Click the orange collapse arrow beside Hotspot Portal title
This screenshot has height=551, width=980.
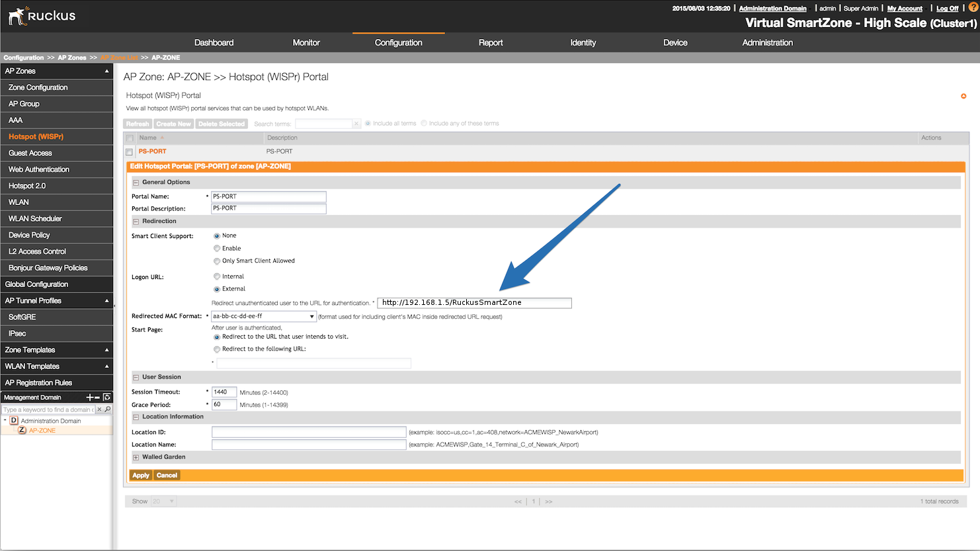[x=963, y=96]
